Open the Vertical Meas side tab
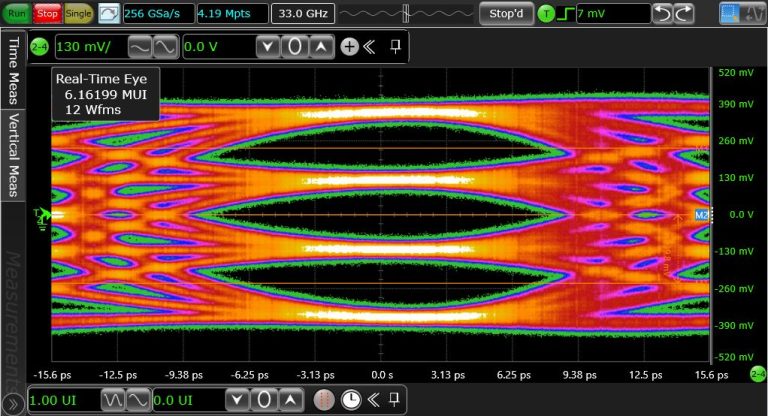The width and height of the screenshot is (768, 416). [13, 155]
